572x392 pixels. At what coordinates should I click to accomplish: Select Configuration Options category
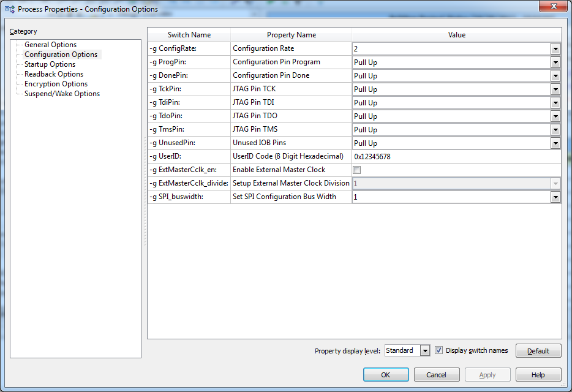click(x=61, y=55)
